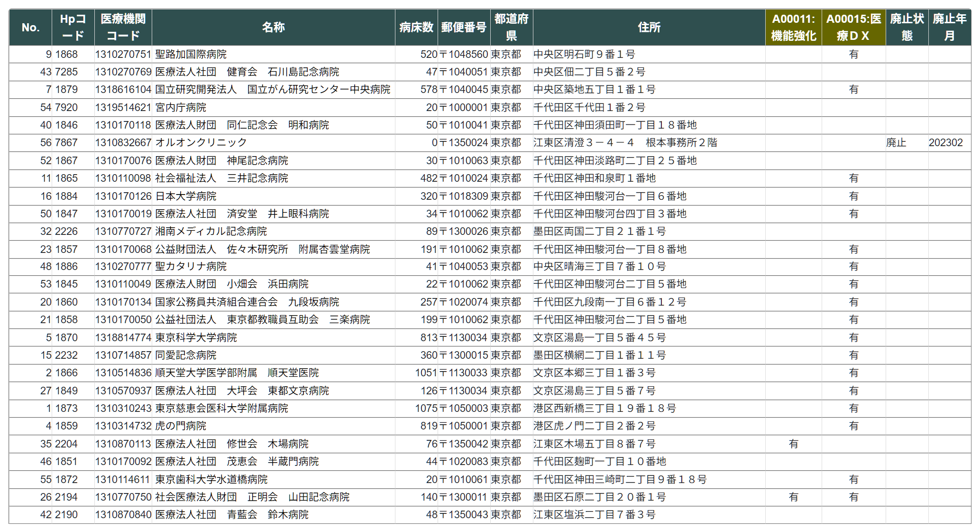The height and width of the screenshot is (531, 980).
Task: Click the 医療機関コード column header
Action: pos(123,28)
